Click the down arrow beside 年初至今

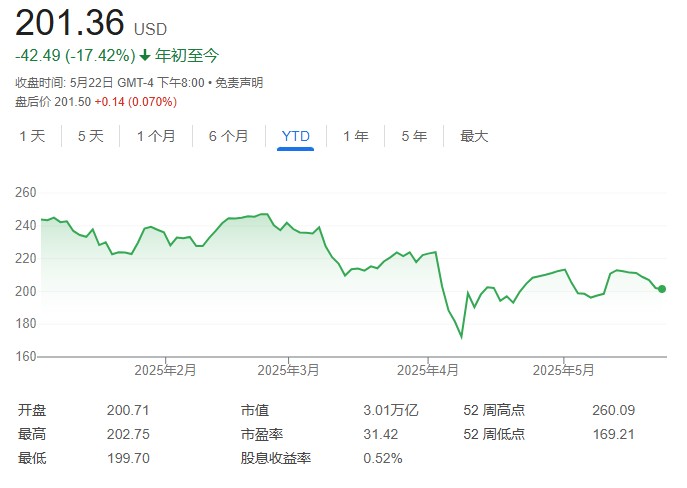tap(145, 56)
